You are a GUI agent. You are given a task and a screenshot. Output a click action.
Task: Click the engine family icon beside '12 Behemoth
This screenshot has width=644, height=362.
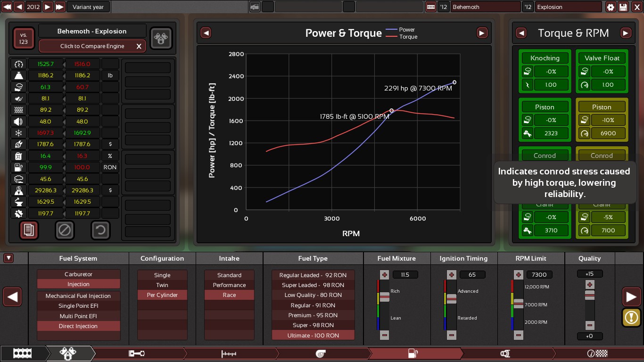click(x=430, y=7)
